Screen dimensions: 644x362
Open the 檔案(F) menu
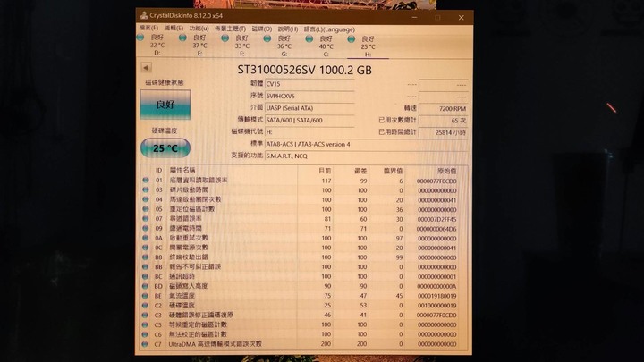(148, 28)
